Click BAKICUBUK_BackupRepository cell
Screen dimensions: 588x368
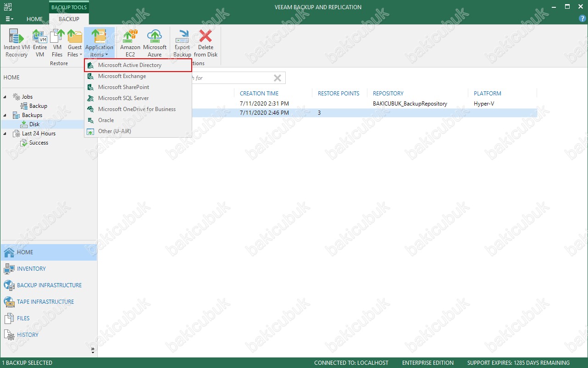[x=410, y=104]
